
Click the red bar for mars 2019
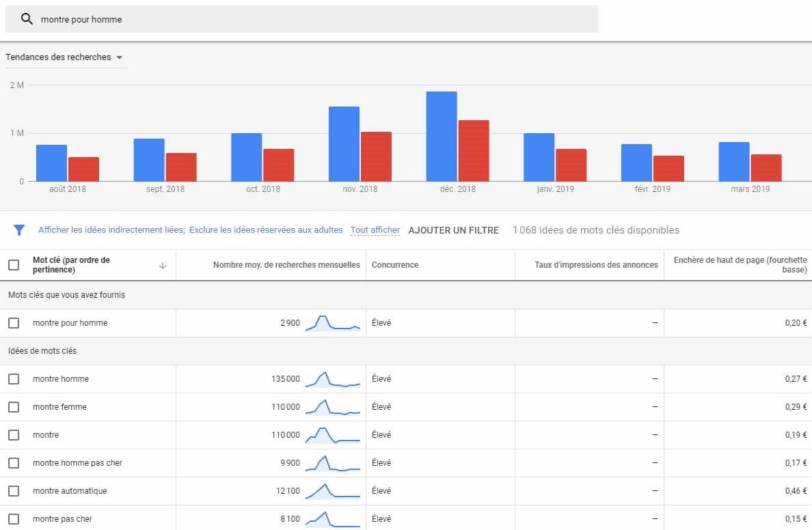coord(766,168)
